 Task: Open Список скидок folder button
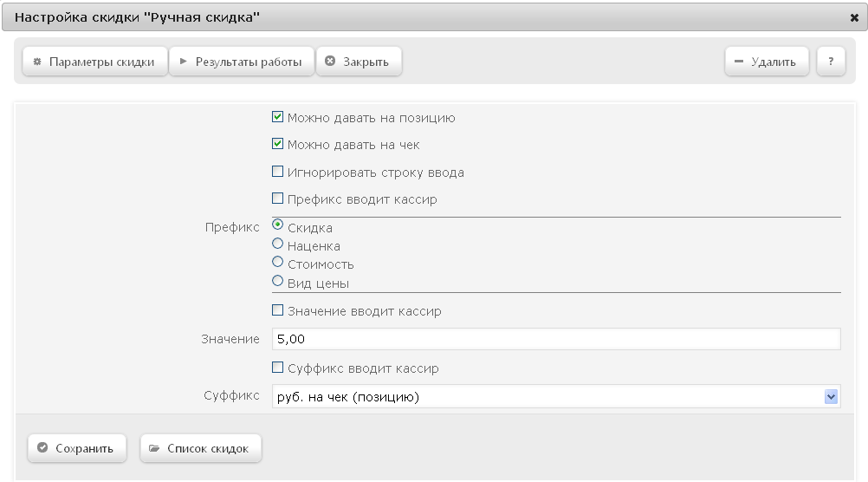point(200,448)
